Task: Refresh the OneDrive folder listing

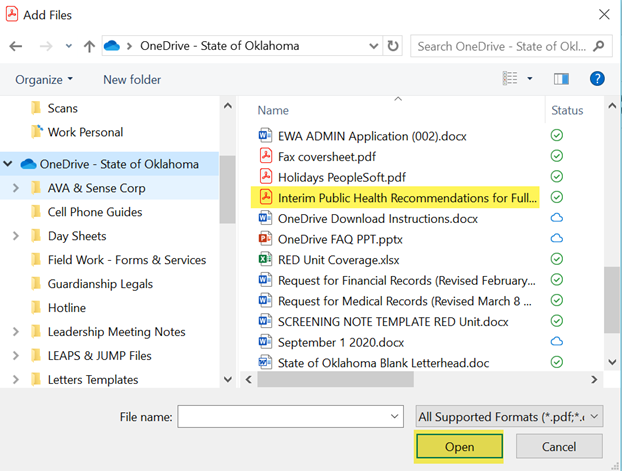Action: [x=393, y=46]
